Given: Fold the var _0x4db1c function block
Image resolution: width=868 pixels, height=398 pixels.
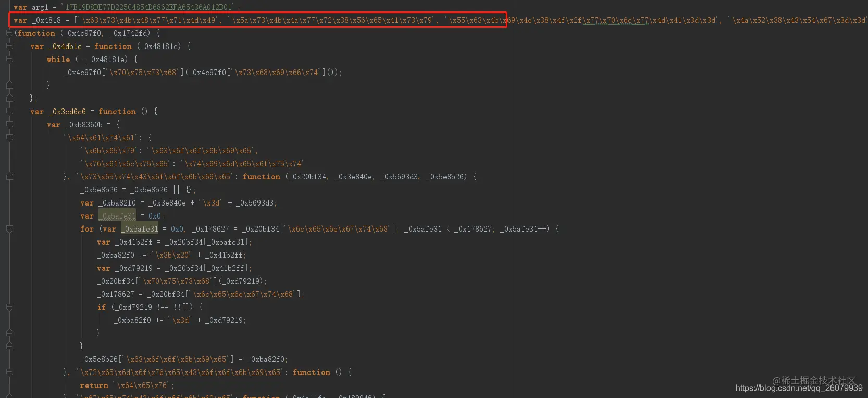Looking at the screenshot, I should 9,46.
